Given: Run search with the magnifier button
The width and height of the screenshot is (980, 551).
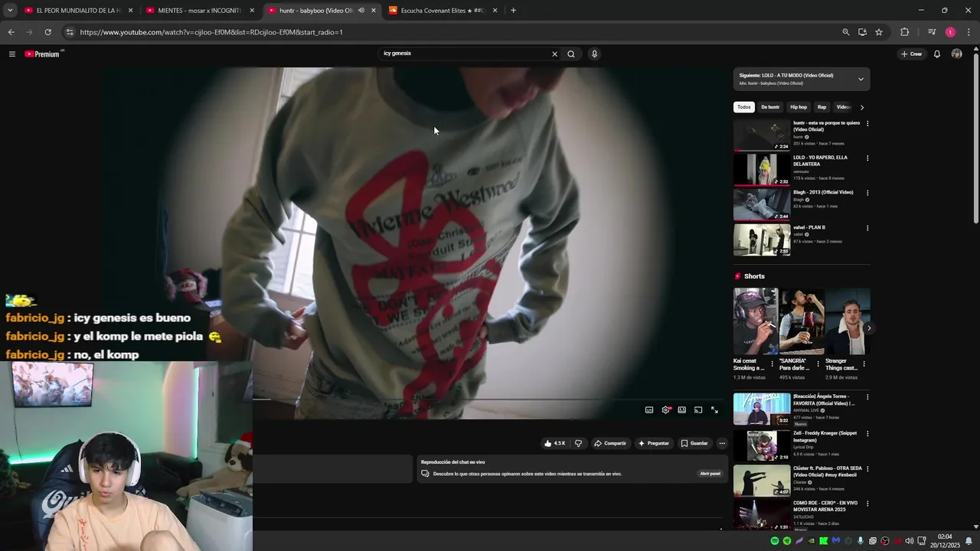Looking at the screenshot, I should click(571, 54).
